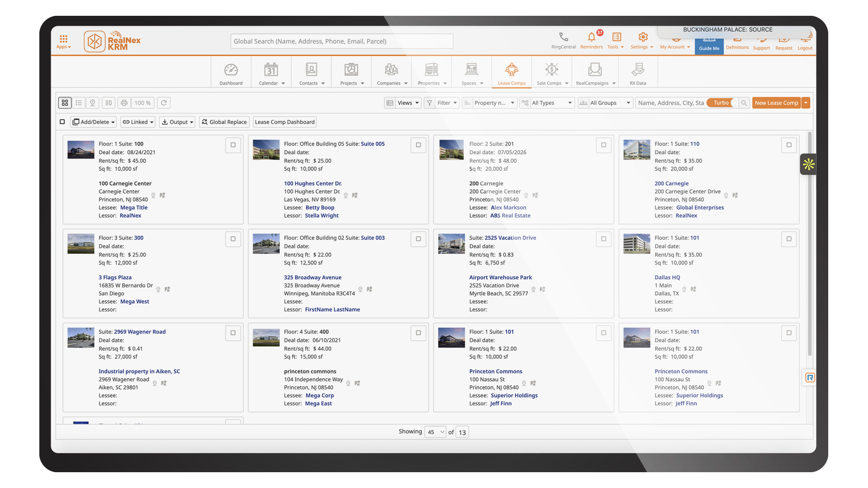This screenshot has height=488, width=868.
Task: Open the Views dropdown
Action: click(x=408, y=103)
